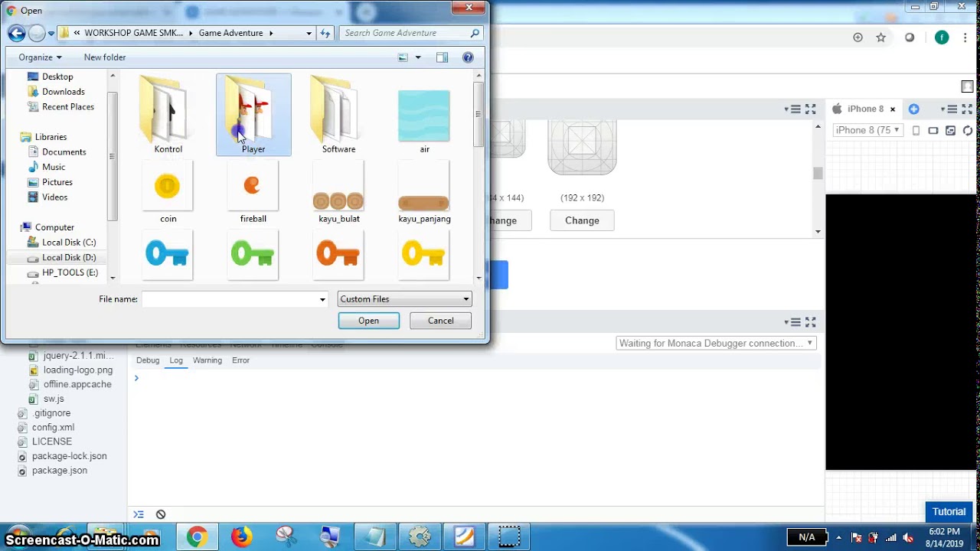This screenshot has width=980, height=551.
Task: Switch to the Warning log tab
Action: click(207, 360)
